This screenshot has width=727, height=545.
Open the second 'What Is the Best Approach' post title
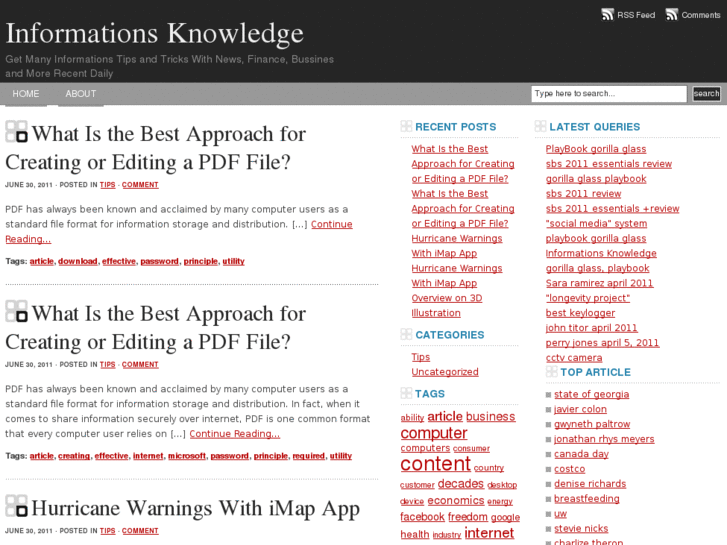(x=155, y=328)
